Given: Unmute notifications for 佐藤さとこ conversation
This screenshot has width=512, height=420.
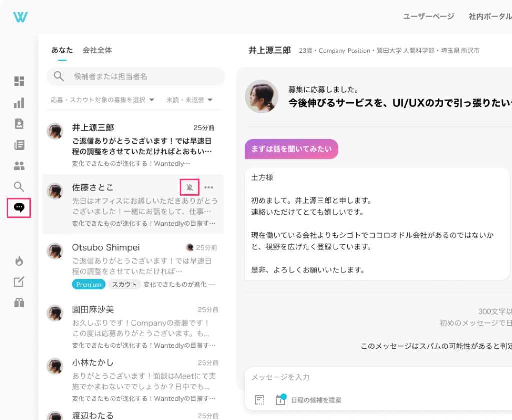Looking at the screenshot, I should pos(189,187).
